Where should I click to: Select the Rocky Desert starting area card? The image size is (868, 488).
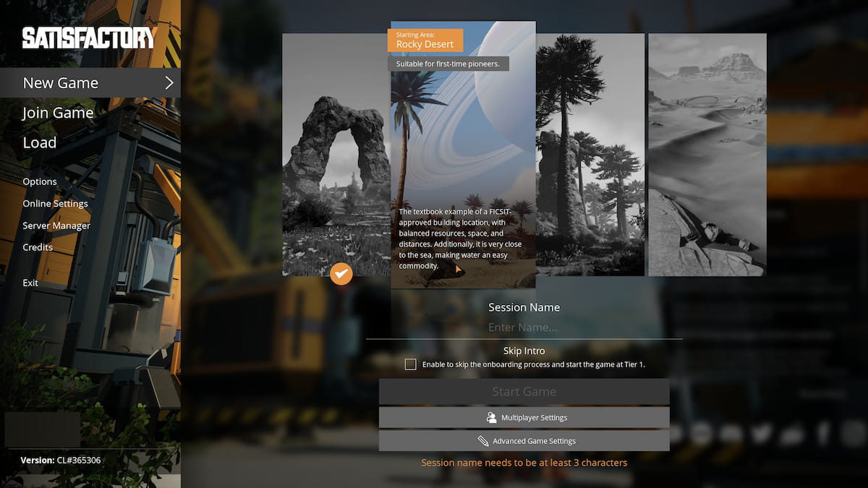pos(464,155)
